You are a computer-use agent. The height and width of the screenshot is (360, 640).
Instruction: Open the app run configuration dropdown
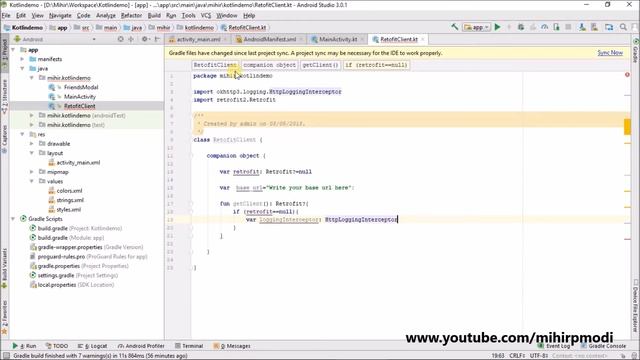pyautogui.click(x=476, y=27)
